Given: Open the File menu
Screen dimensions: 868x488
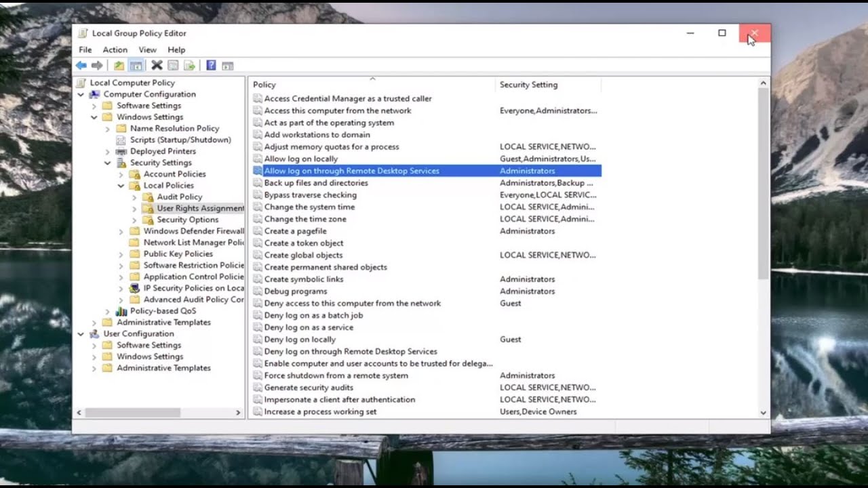Looking at the screenshot, I should [85, 49].
